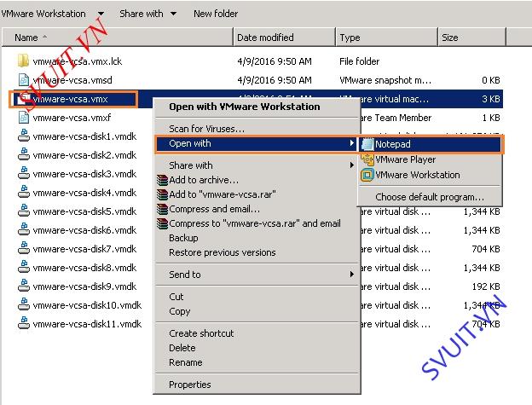Click the 192 KB size cell

(486, 286)
